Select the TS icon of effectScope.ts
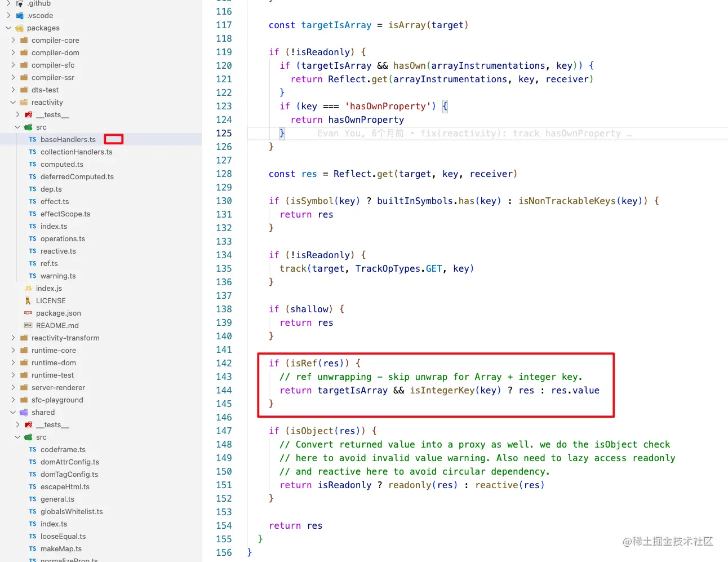 (x=33, y=214)
